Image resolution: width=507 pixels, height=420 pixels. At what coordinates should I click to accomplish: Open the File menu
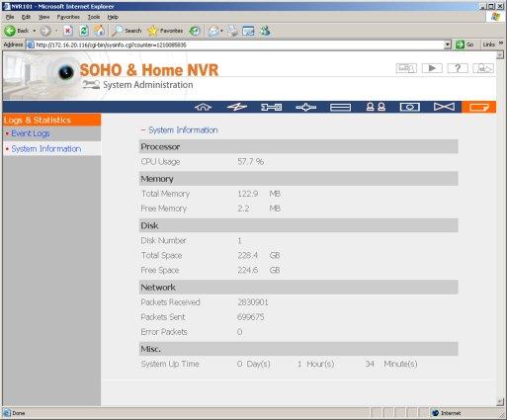(10, 17)
